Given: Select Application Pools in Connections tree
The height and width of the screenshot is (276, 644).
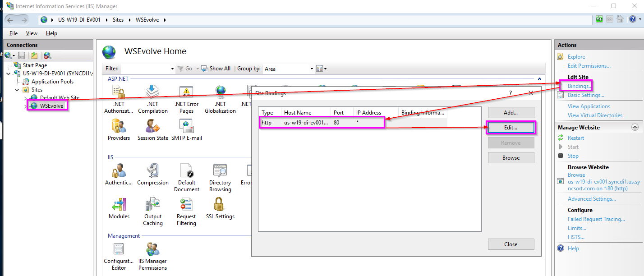Looking at the screenshot, I should coord(52,82).
